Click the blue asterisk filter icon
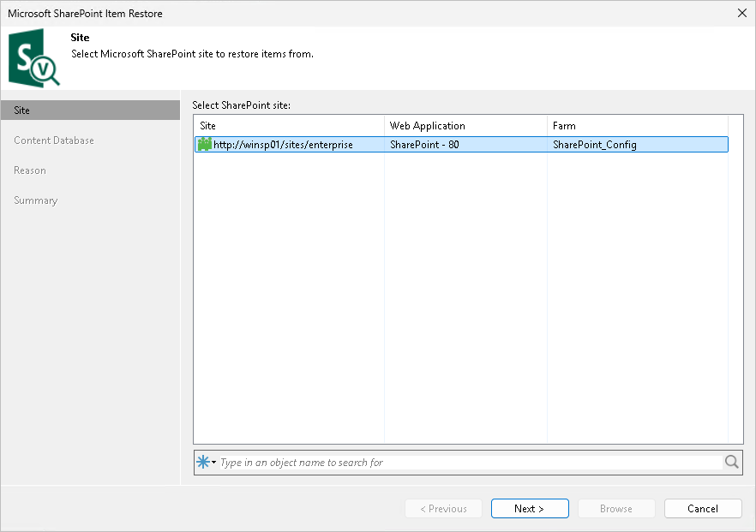This screenshot has height=532, width=756. (203, 462)
